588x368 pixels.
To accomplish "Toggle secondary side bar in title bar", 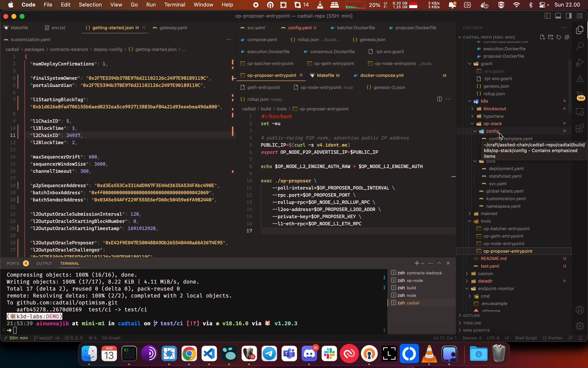I will [x=569, y=16].
